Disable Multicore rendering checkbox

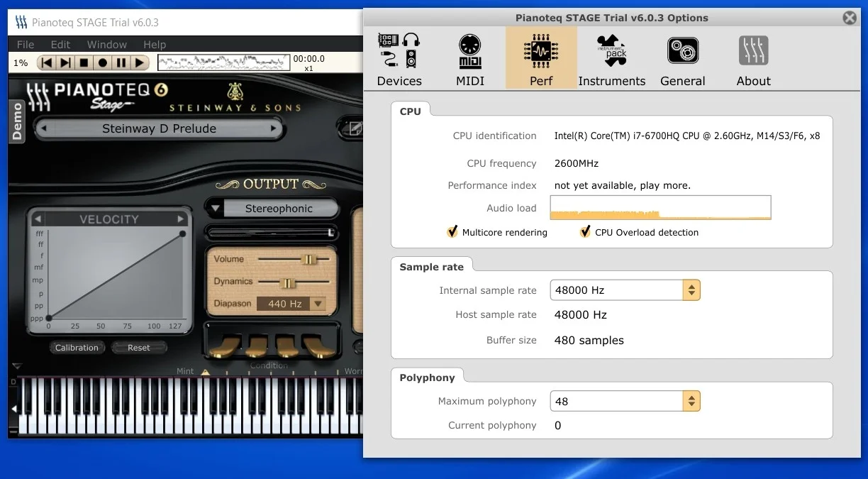click(452, 232)
